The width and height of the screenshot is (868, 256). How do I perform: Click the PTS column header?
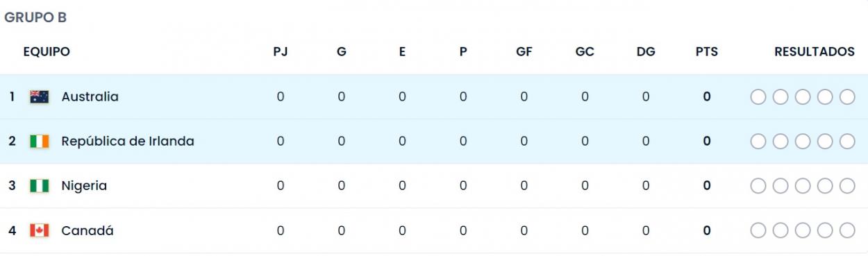[707, 52]
